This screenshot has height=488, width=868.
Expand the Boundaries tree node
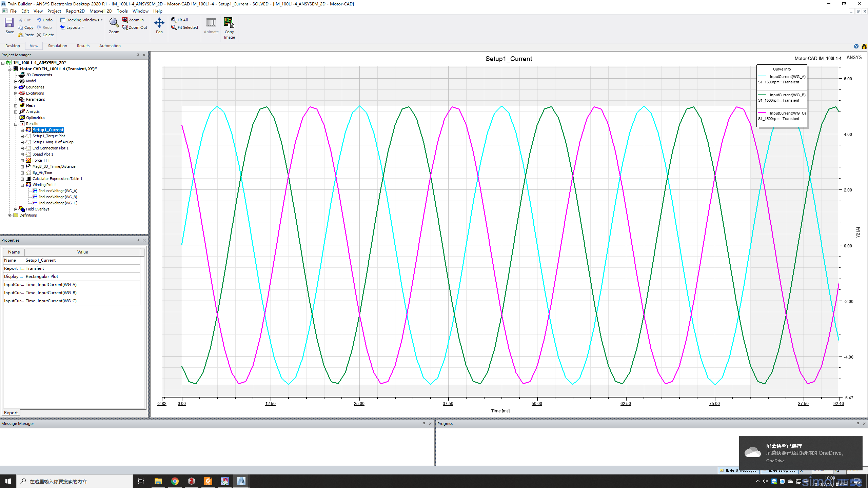[16, 87]
